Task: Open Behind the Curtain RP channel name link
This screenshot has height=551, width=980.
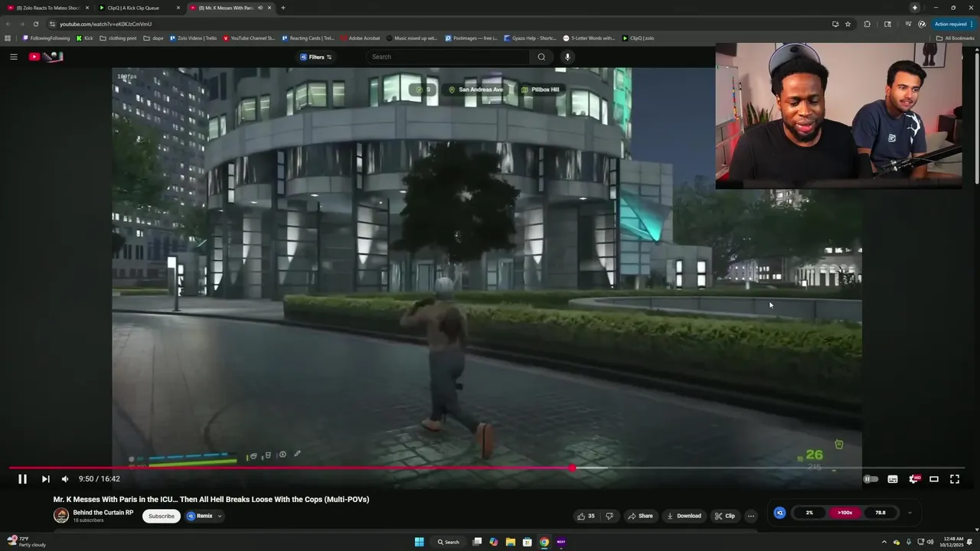Action: (103, 513)
